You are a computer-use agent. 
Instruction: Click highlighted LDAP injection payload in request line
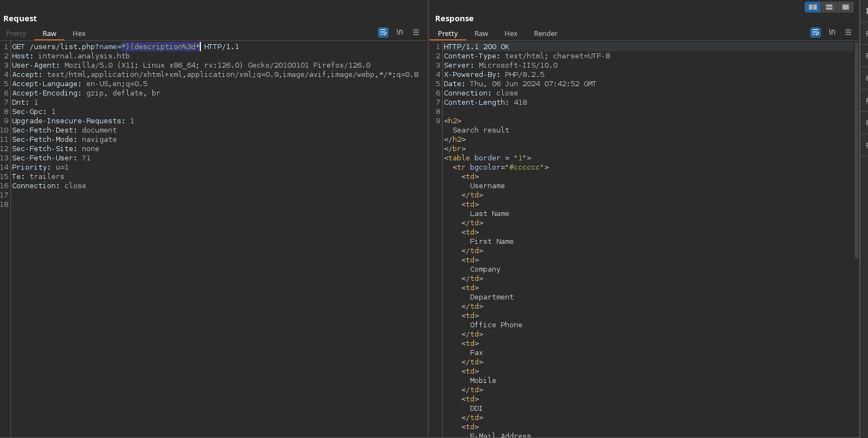coord(160,47)
